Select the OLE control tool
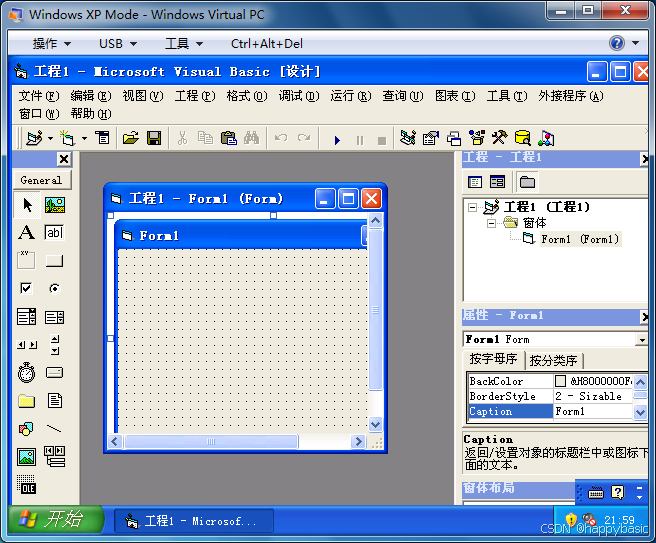656x543 pixels. (x=26, y=484)
